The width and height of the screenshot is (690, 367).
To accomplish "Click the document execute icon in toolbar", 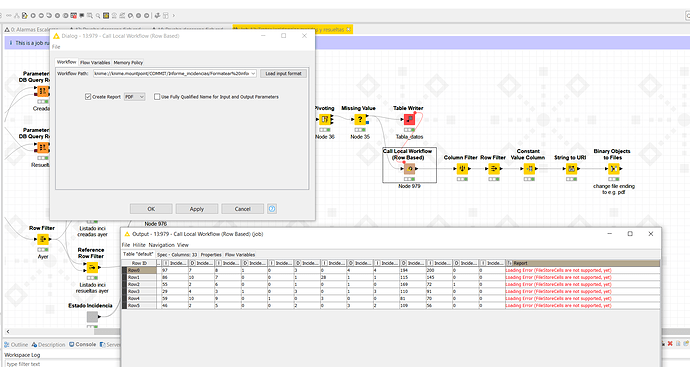I will (x=25, y=16).
